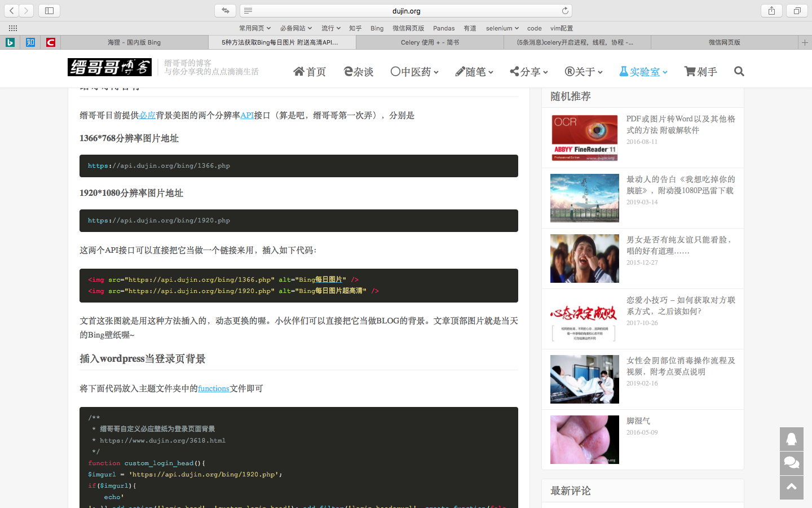Expand the 随笔 navigation dropdown
Viewport: 812px width, 508px height.
474,72
